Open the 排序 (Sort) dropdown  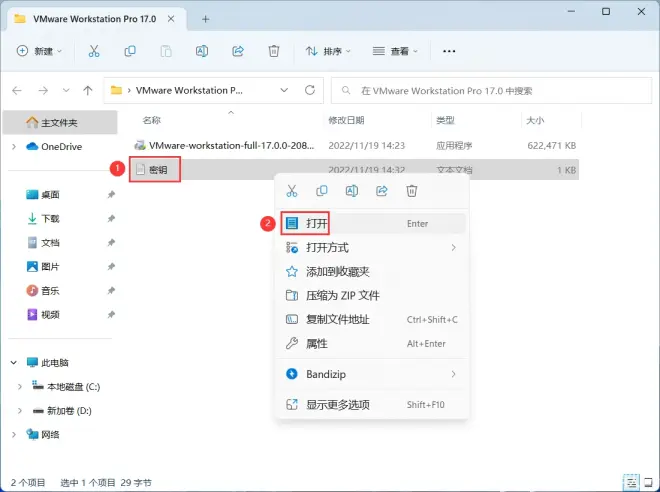point(328,51)
